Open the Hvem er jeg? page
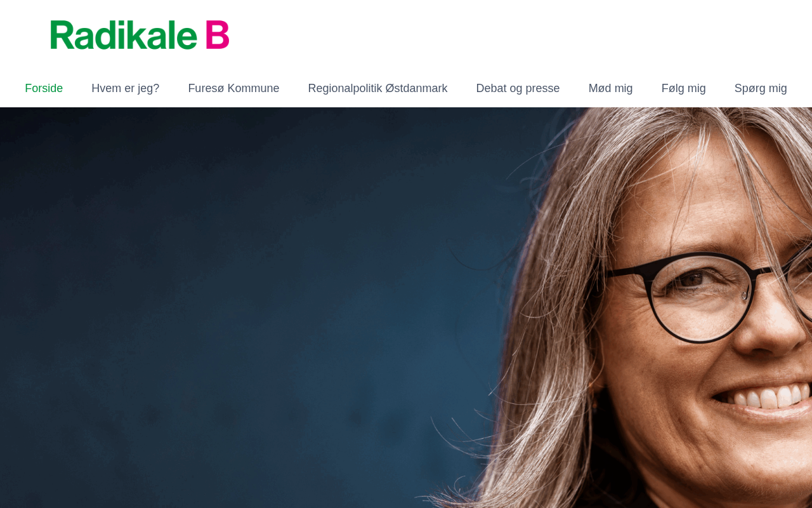The width and height of the screenshot is (812, 508). click(125, 88)
